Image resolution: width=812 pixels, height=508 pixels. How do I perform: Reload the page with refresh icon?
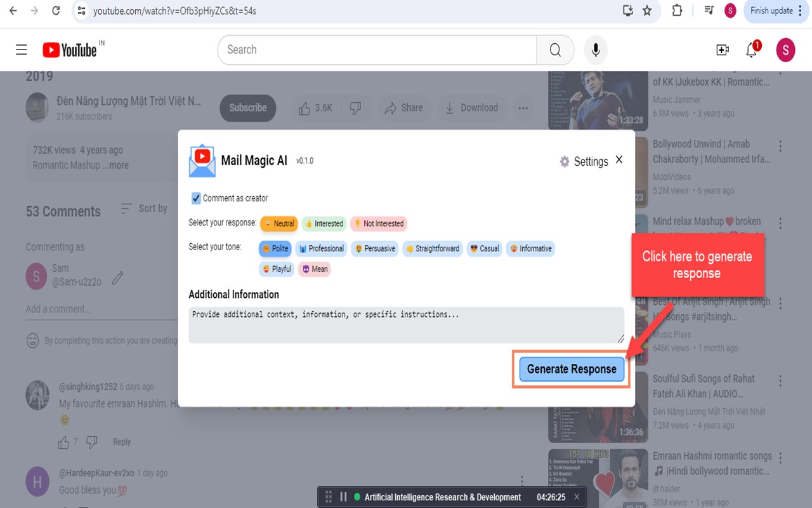[56, 11]
